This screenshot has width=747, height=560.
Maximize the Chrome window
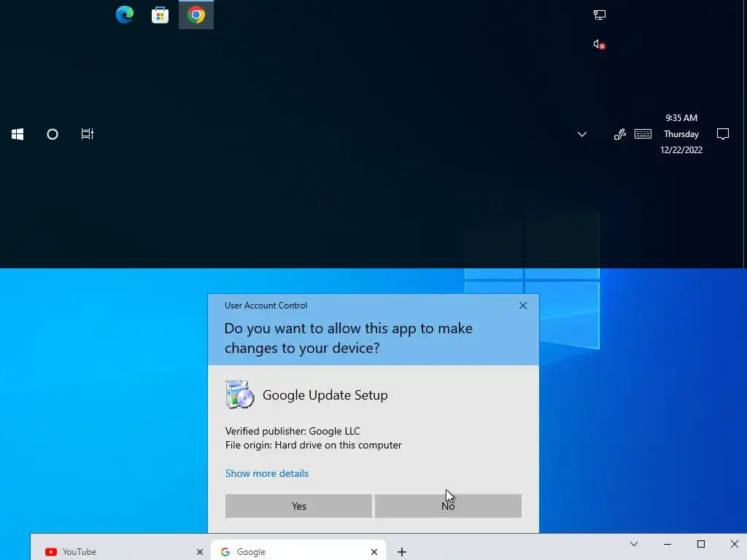[x=701, y=544]
